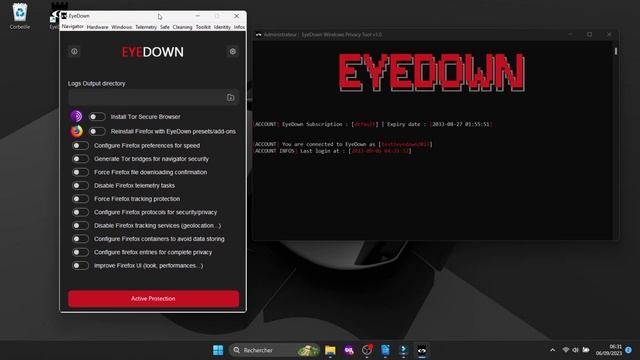Toggle Improve Firefox UI (look, performances)

(x=80, y=266)
